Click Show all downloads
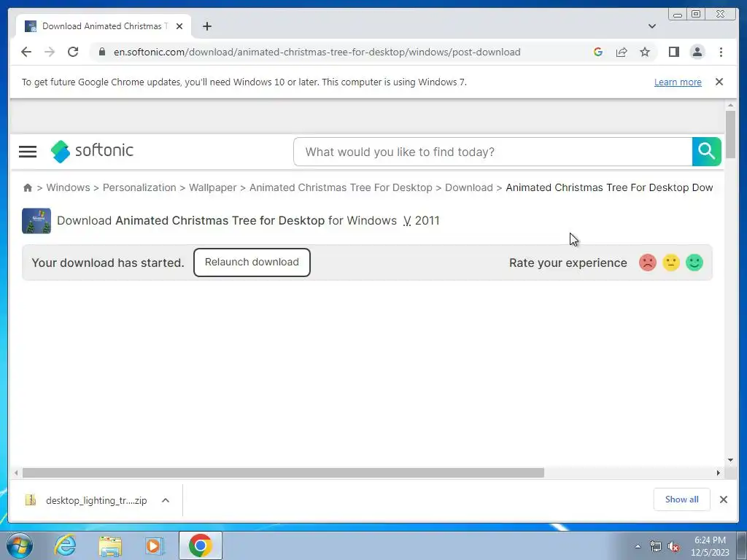Image resolution: width=747 pixels, height=560 pixels. click(682, 499)
